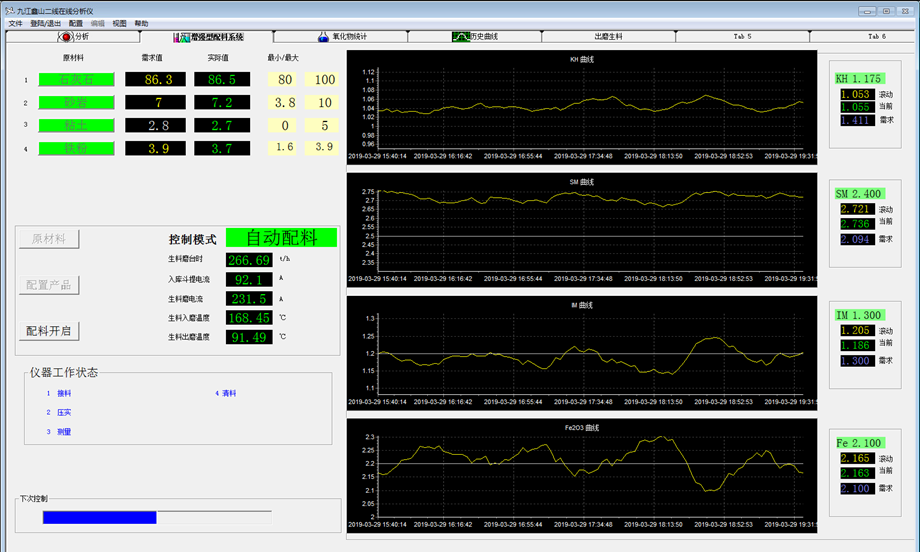
Task: Open the 视图 menu
Action: pyautogui.click(x=119, y=22)
